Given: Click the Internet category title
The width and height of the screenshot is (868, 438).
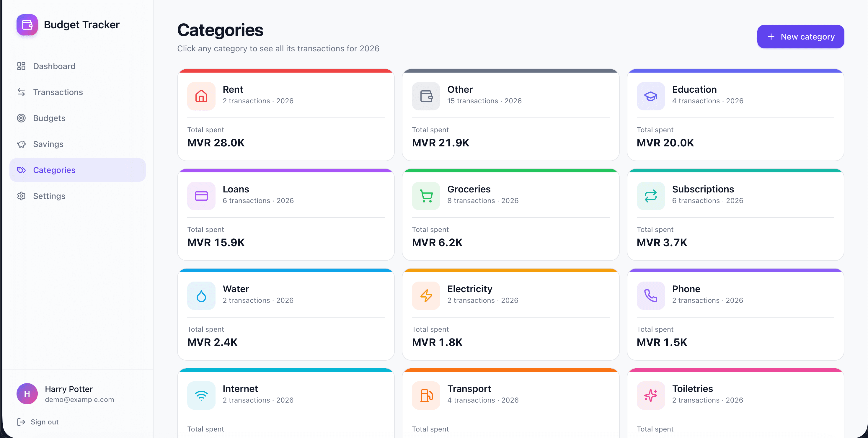Looking at the screenshot, I should 240,388.
